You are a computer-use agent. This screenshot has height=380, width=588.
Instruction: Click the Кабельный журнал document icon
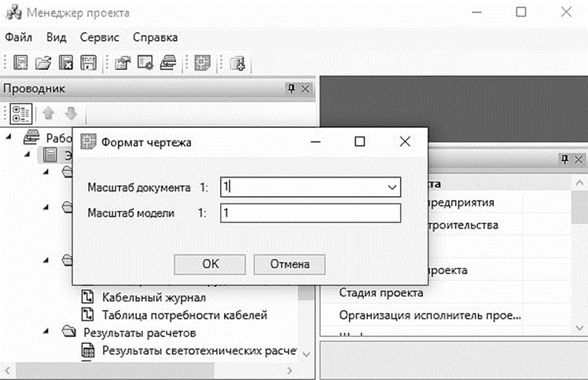88,298
